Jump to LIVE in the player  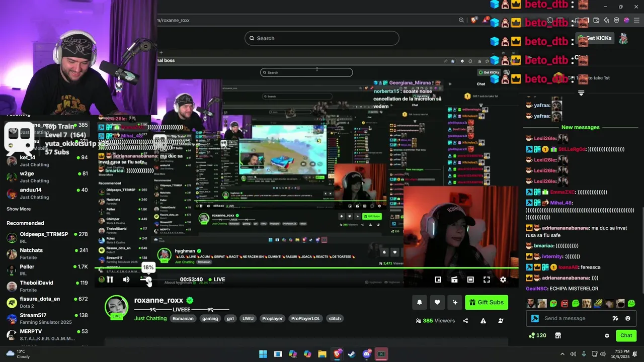[x=216, y=280]
